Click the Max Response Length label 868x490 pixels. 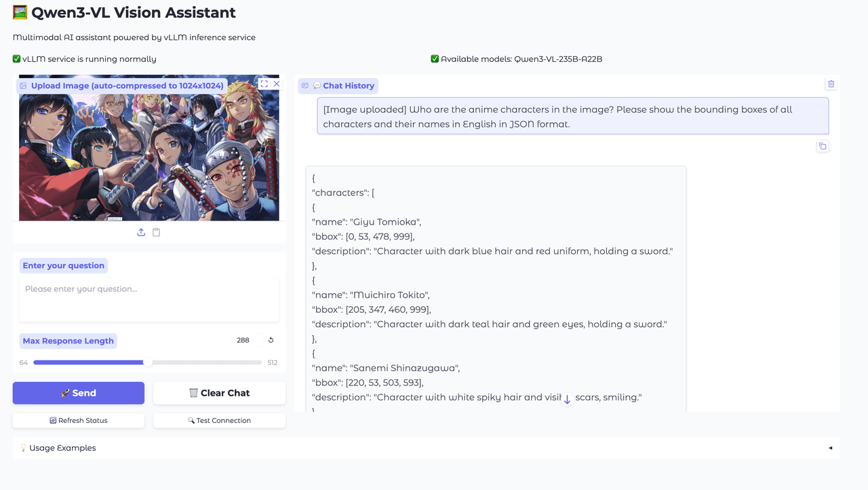(x=68, y=341)
